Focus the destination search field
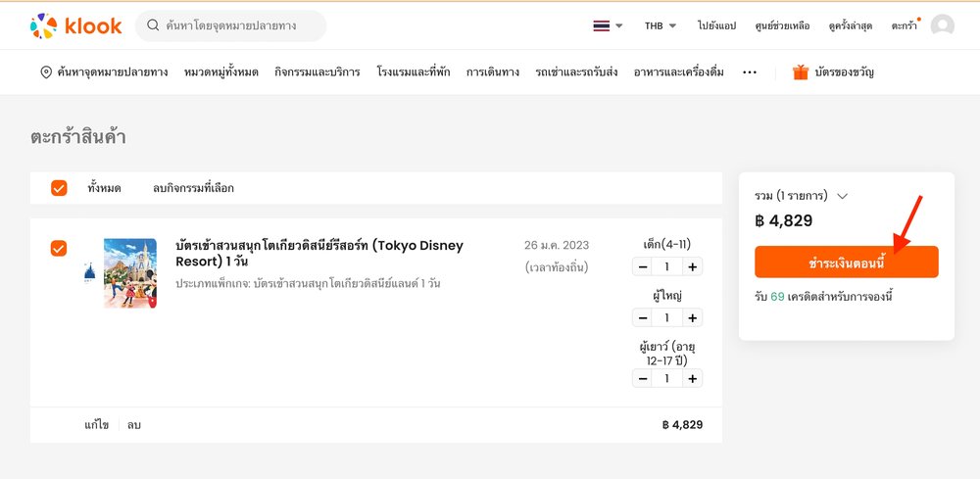This screenshot has height=479, width=980. tap(230, 25)
